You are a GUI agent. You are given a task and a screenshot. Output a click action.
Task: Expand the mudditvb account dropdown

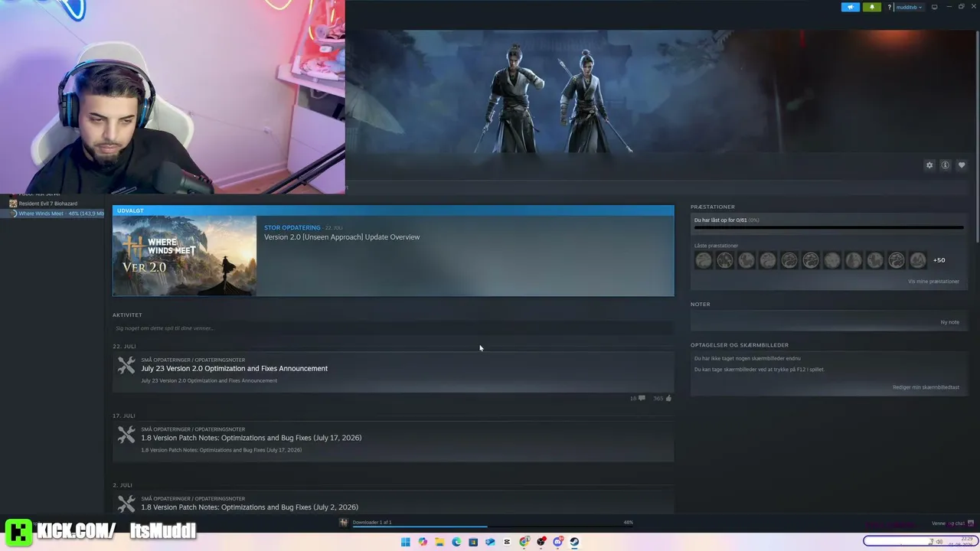coord(909,7)
